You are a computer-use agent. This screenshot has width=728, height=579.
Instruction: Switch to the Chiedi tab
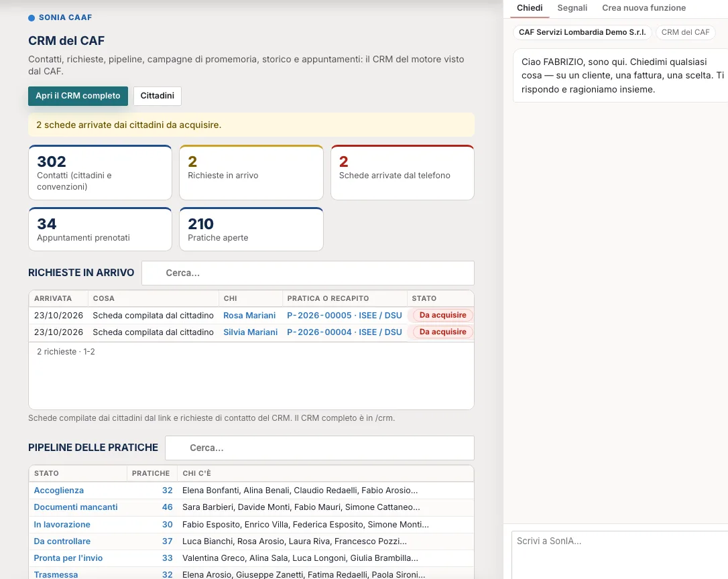[530, 8]
